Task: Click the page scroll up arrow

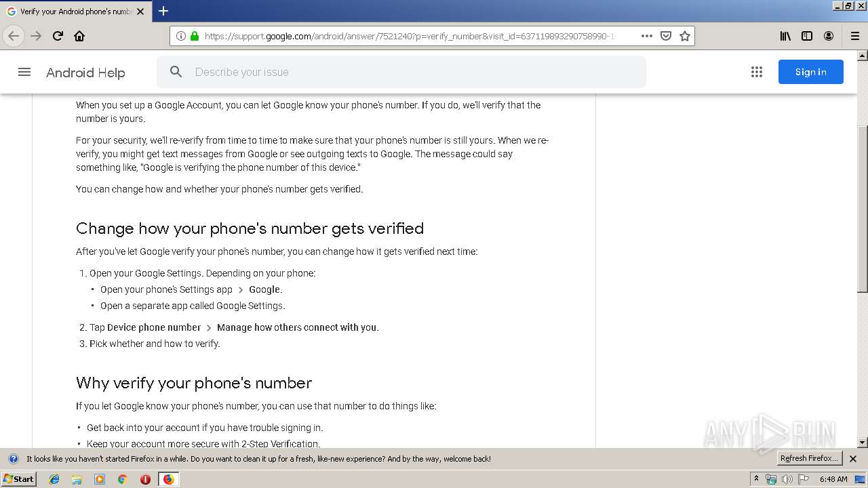Action: click(x=863, y=56)
